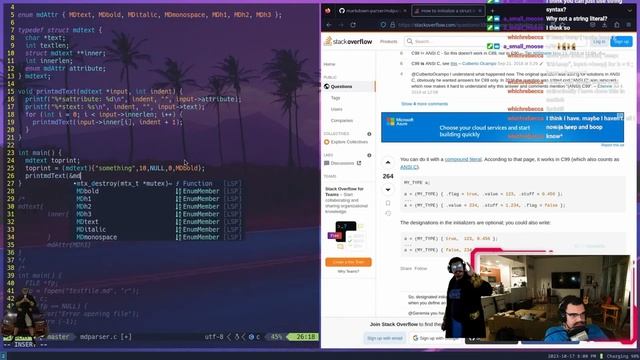Click Share under the answer
Viewport: 640px width, 360px height.
[406, 269]
